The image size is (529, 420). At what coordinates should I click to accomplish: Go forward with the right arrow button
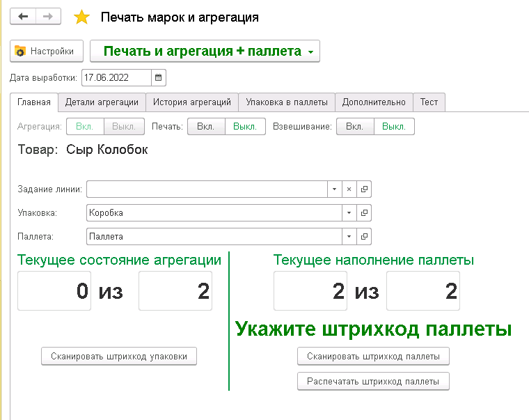pos(48,16)
